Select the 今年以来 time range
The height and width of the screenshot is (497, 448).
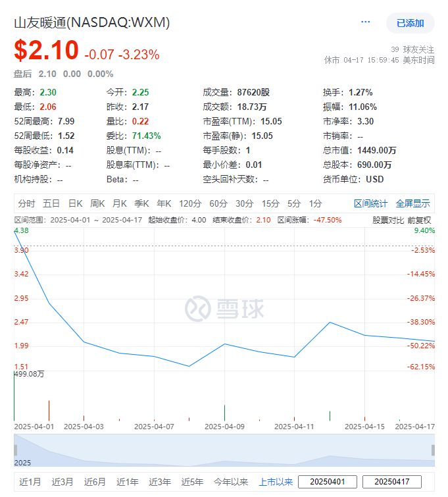tap(231, 482)
